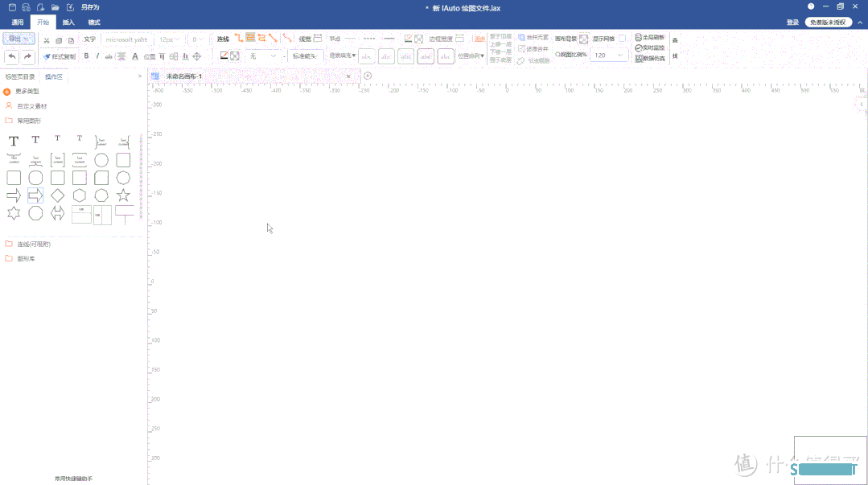Click merge elements 合并元素 button
This screenshot has height=485, width=868.
(533, 37)
